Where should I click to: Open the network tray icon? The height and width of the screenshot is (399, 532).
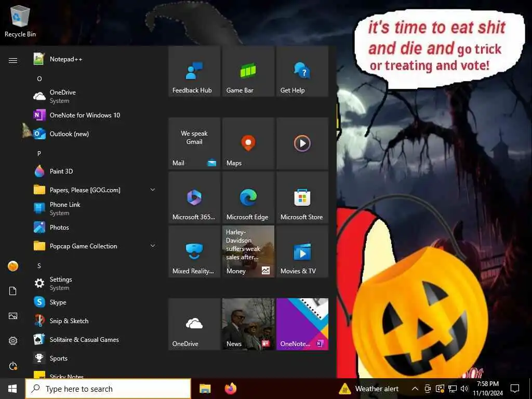(x=453, y=389)
